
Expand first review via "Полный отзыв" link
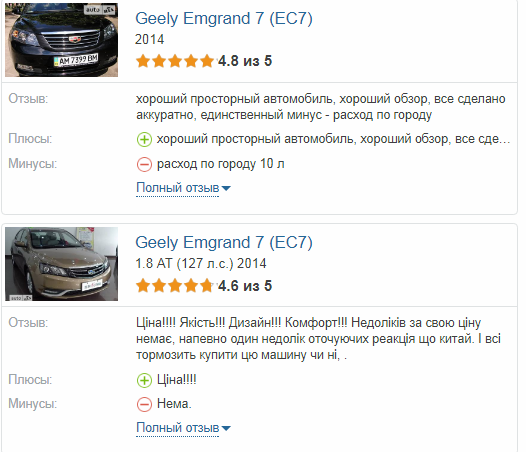177,188
